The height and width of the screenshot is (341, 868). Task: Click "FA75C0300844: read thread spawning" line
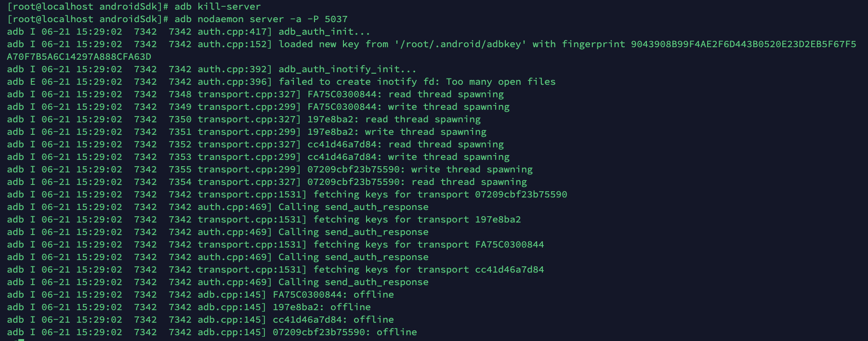406,94
